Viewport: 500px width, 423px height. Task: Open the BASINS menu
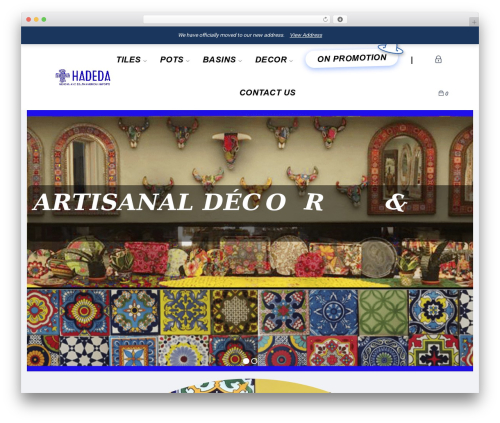click(219, 60)
